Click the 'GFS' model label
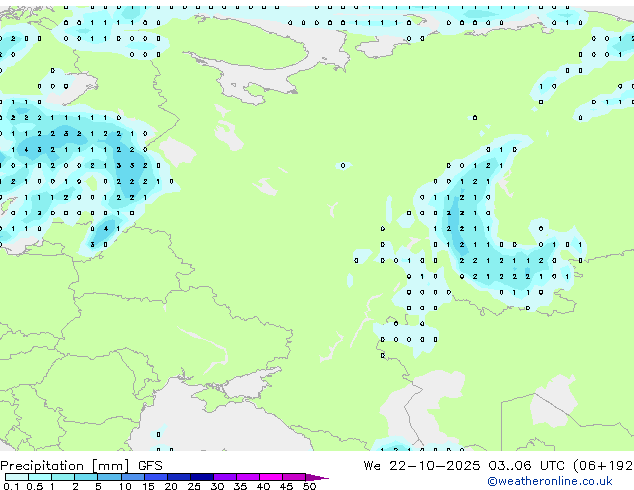This screenshot has width=634, height=490. pyautogui.click(x=150, y=466)
